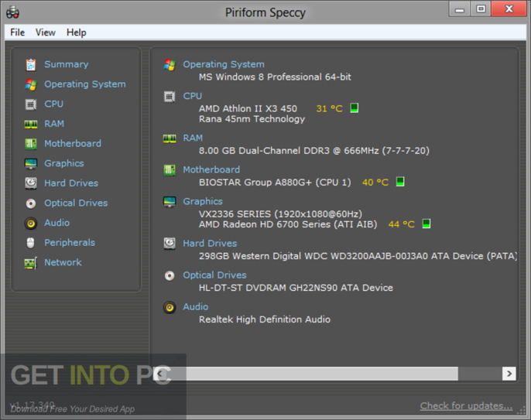Screen dimensions: 531x420
Task: Click the Speccy app icon in title bar
Action: (x=13, y=12)
